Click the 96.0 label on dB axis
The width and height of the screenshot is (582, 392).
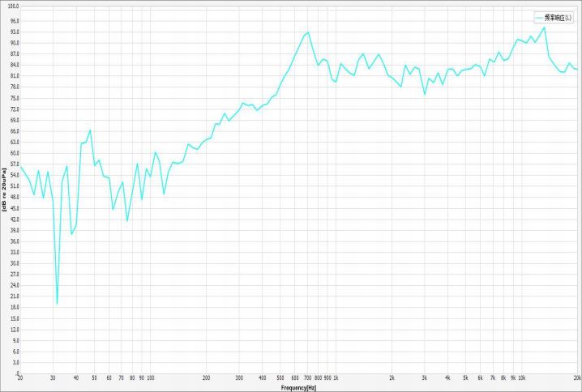(15, 21)
